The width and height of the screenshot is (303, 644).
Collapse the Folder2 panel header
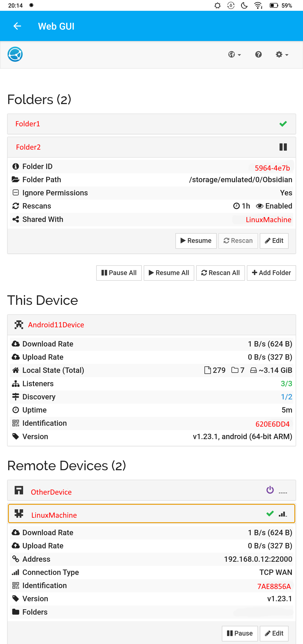pos(151,147)
